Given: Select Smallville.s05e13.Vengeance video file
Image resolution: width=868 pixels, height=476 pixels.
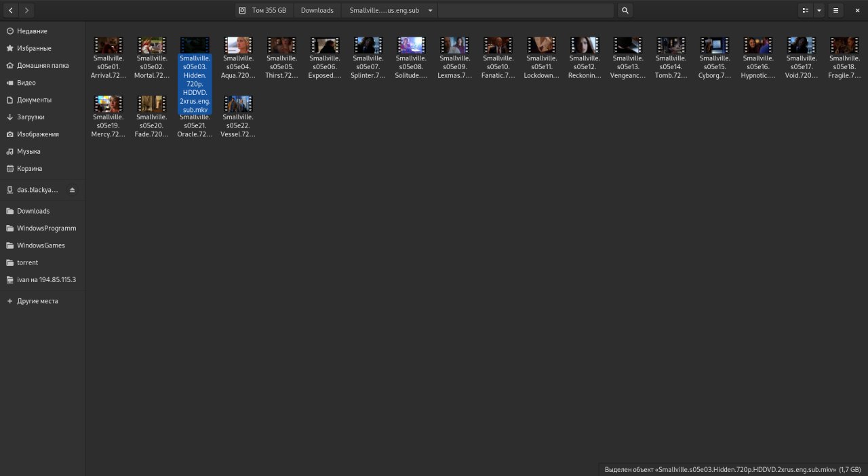Looking at the screenshot, I should click(x=628, y=58).
